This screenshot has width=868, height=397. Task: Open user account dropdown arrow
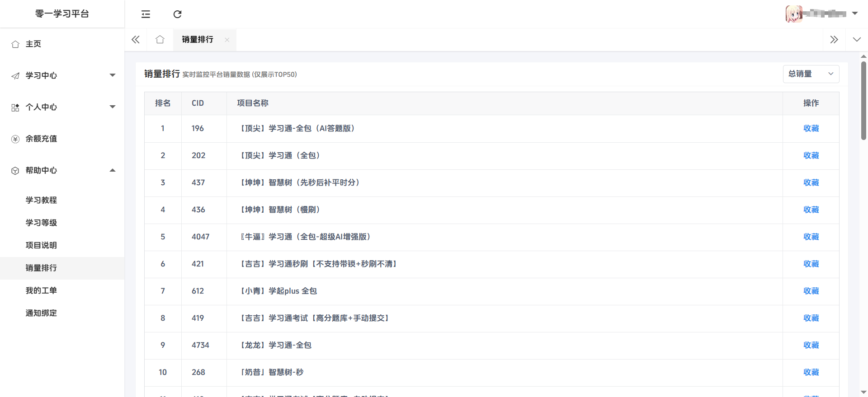[x=855, y=14]
